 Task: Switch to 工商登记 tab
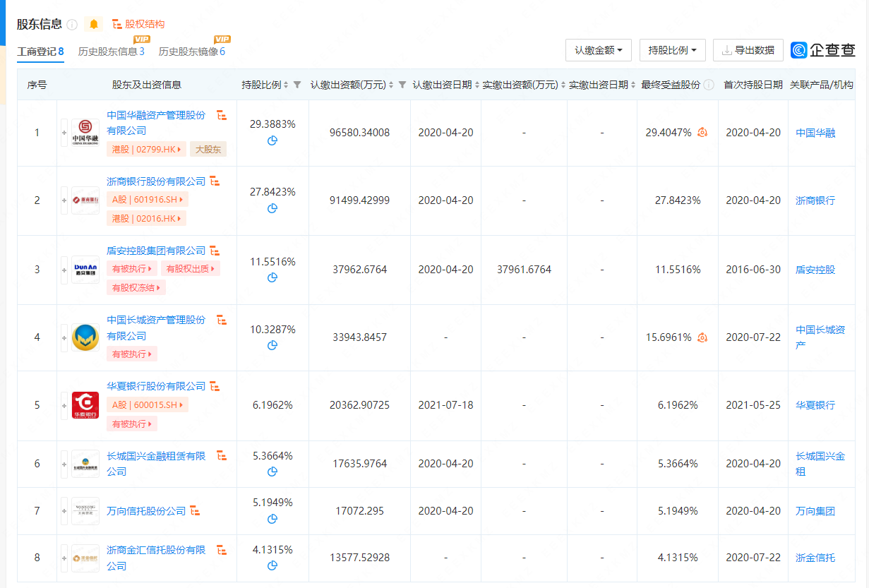(41, 51)
